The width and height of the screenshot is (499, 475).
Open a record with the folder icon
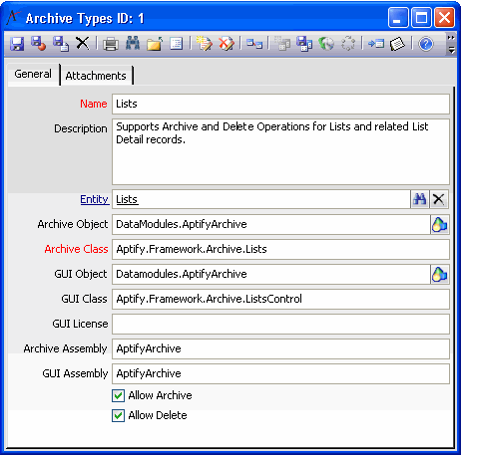pyautogui.click(x=155, y=44)
